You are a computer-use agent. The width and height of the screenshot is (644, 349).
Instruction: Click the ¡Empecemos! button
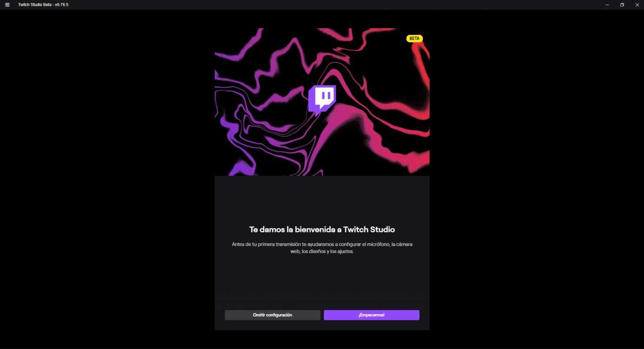tap(371, 315)
